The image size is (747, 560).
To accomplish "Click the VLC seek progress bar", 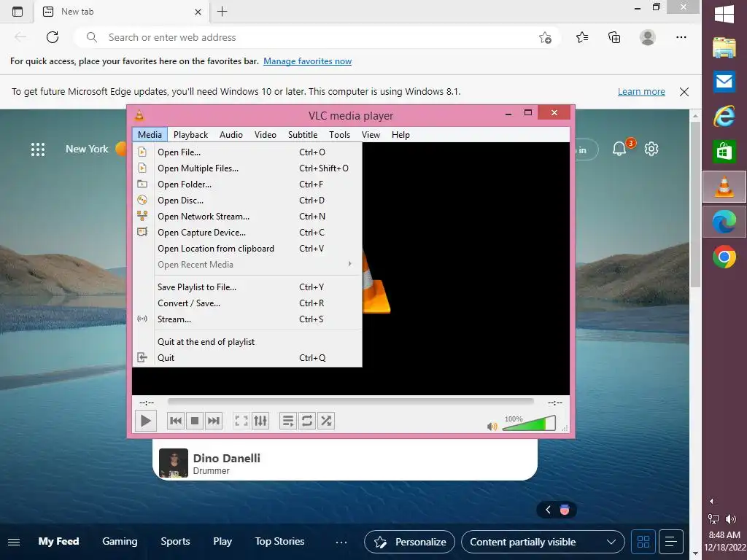I will 350,402.
